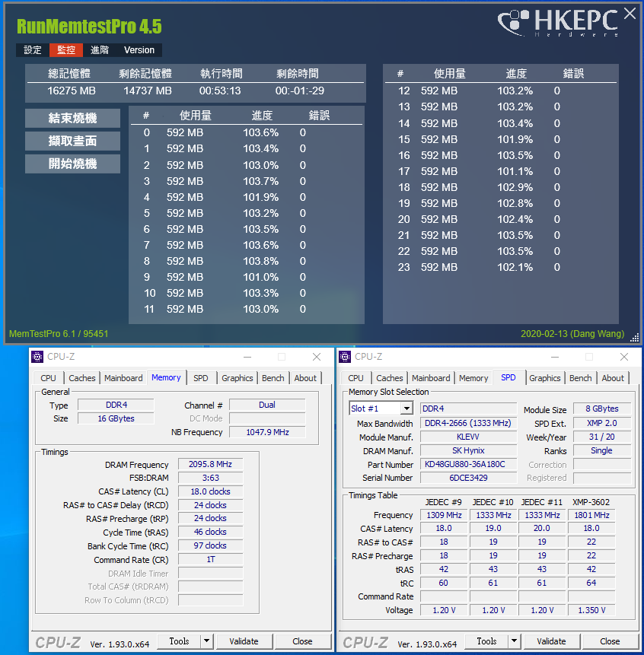Select the Version tab

tap(139, 50)
